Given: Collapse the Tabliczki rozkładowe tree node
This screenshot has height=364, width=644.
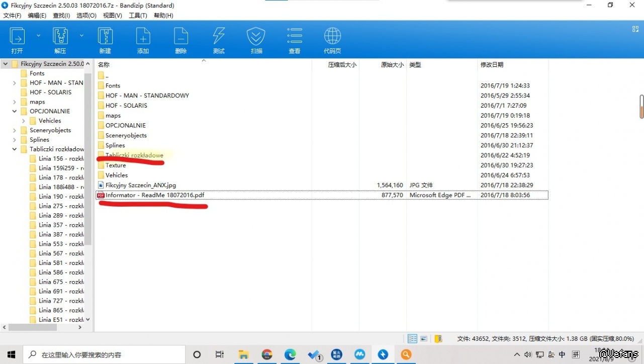Looking at the screenshot, I should coord(15,149).
